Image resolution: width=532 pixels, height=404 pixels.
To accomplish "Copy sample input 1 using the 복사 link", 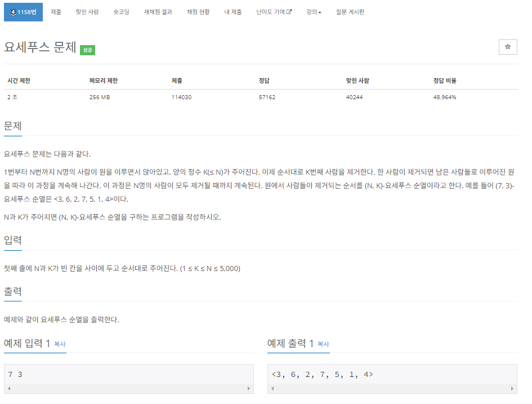I will pos(59,344).
